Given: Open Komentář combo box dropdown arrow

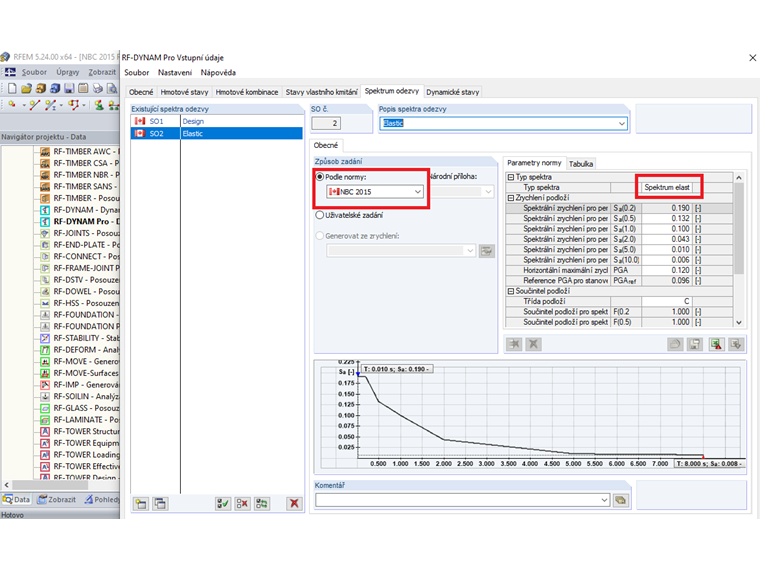Looking at the screenshot, I should click(604, 500).
